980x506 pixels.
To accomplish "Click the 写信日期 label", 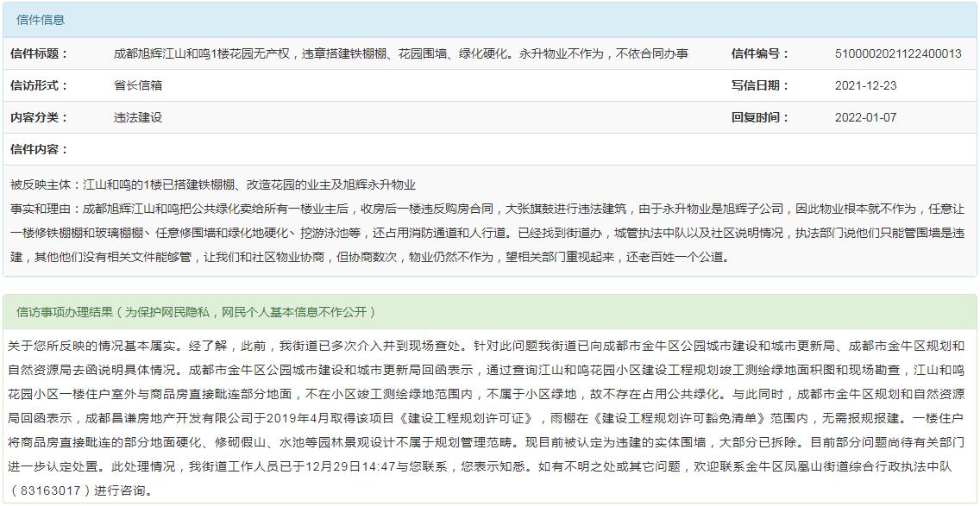I will tap(761, 85).
